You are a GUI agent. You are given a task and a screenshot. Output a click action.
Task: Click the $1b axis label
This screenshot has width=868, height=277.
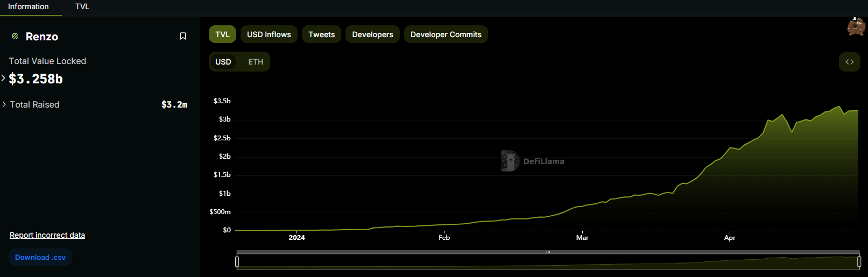point(224,194)
